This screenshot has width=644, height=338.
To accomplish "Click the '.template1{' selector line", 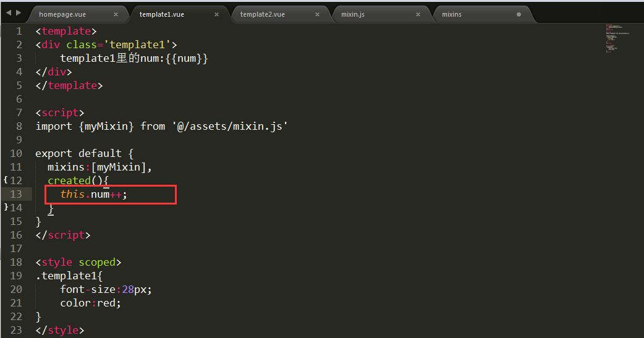I will tap(69, 276).
